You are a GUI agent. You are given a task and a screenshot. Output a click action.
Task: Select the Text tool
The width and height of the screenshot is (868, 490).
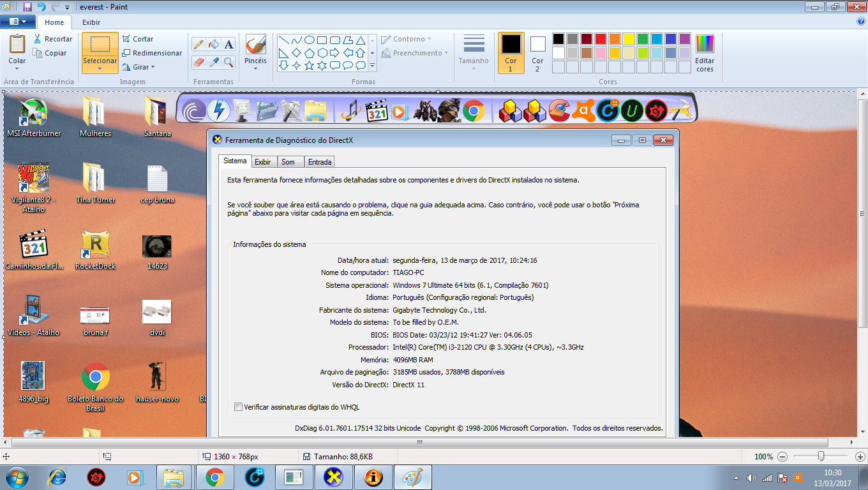coord(228,44)
